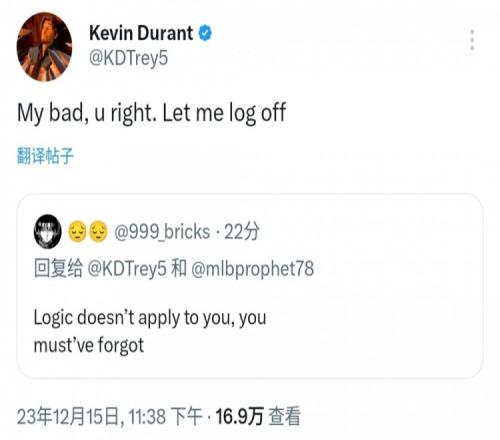Open quoted post text Logic doesn't apply
The width and height of the screenshot is (500, 440).
click(x=150, y=318)
